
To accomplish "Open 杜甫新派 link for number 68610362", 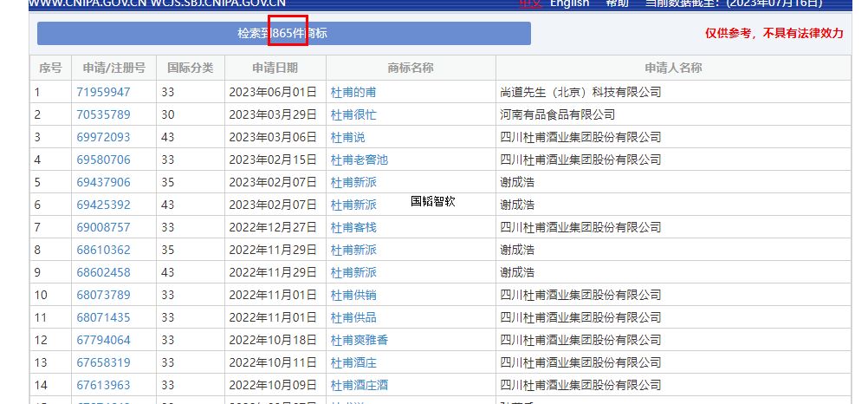I will (353, 250).
